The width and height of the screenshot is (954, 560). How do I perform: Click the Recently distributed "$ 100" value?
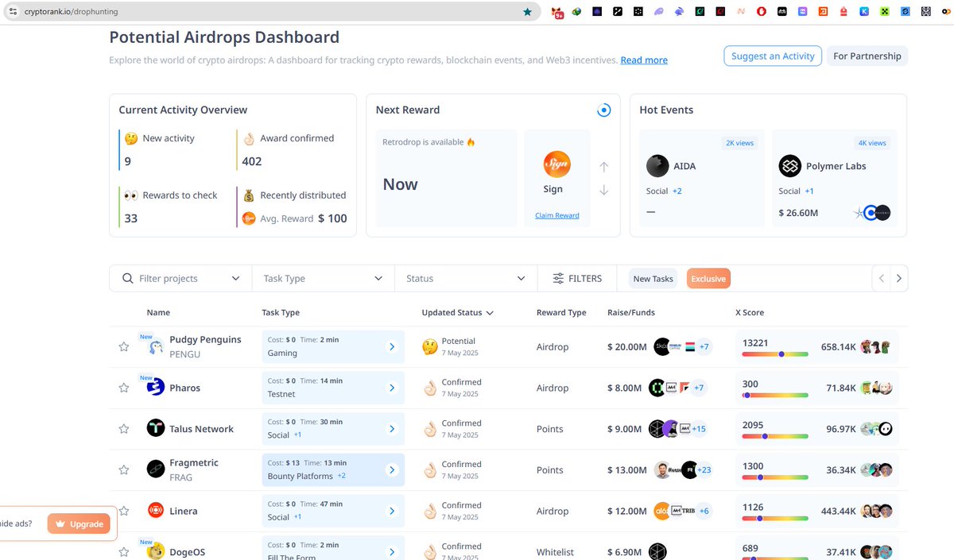(x=332, y=218)
